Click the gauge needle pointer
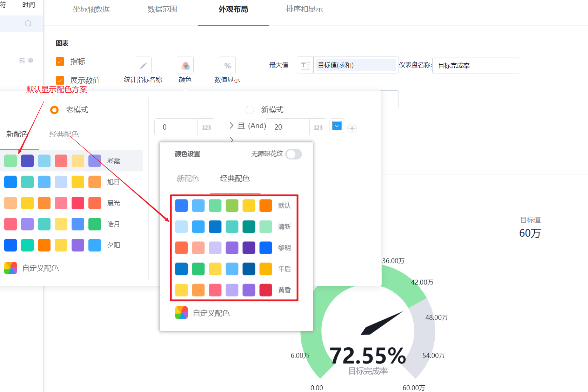Screen dimensions: 588x392 (382, 323)
